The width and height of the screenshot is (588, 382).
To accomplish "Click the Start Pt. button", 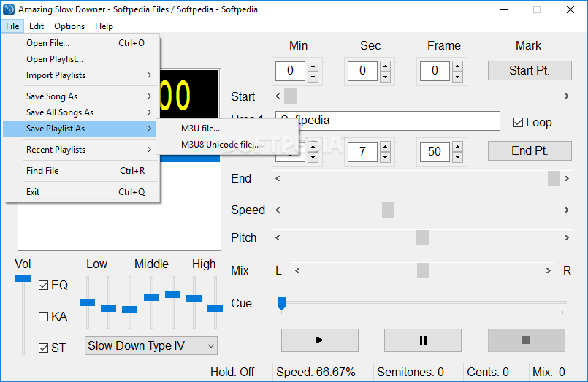I will [530, 70].
